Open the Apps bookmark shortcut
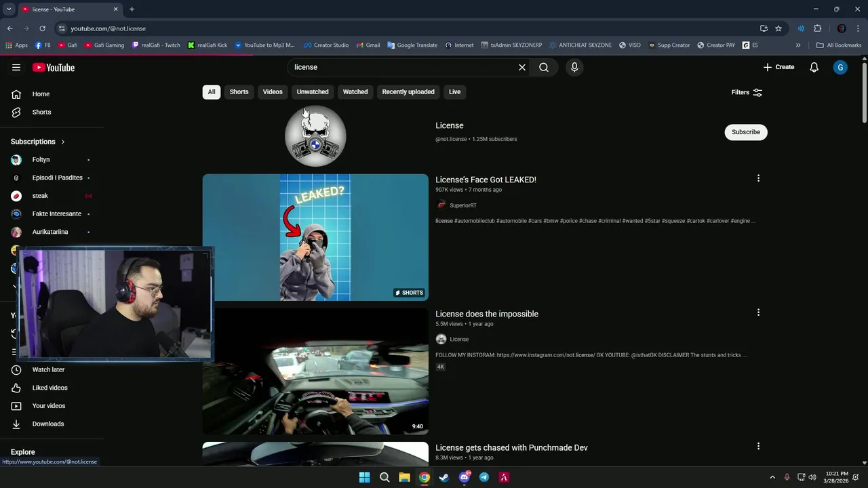The height and width of the screenshot is (488, 868). click(16, 45)
